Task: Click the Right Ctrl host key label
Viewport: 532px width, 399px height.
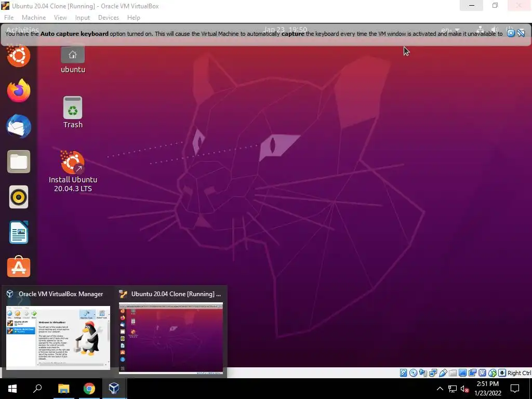Action: pyautogui.click(x=519, y=373)
